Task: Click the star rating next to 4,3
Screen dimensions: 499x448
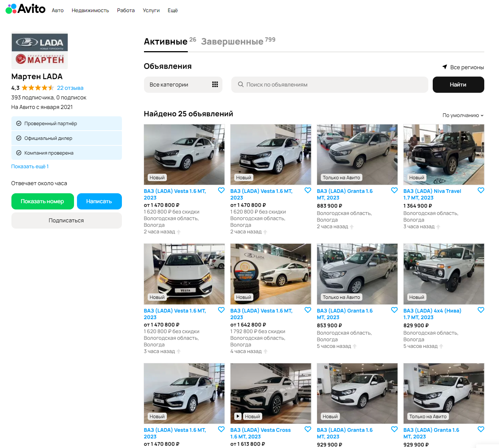Action: (x=37, y=88)
